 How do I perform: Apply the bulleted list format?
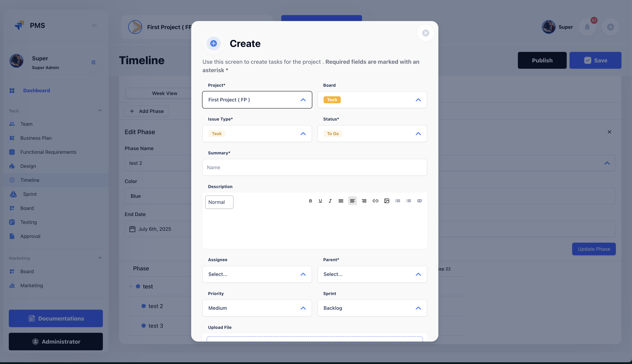click(x=409, y=201)
